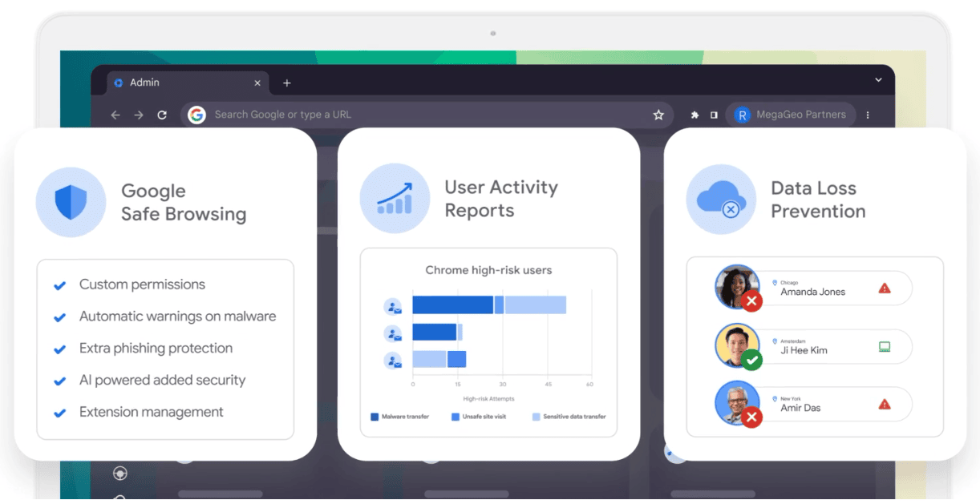The height and width of the screenshot is (504, 980).
Task: Toggle Automatic warnings on malware checkmark
Action: [59, 317]
